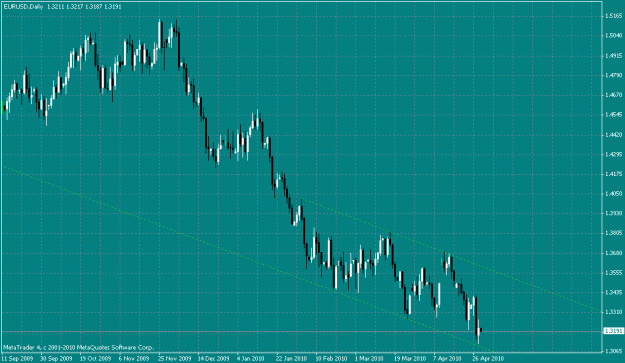Screen dimensions: 625x363
Task: Click the 19 Oct 2009 date label
Action: pyautogui.click(x=95, y=359)
